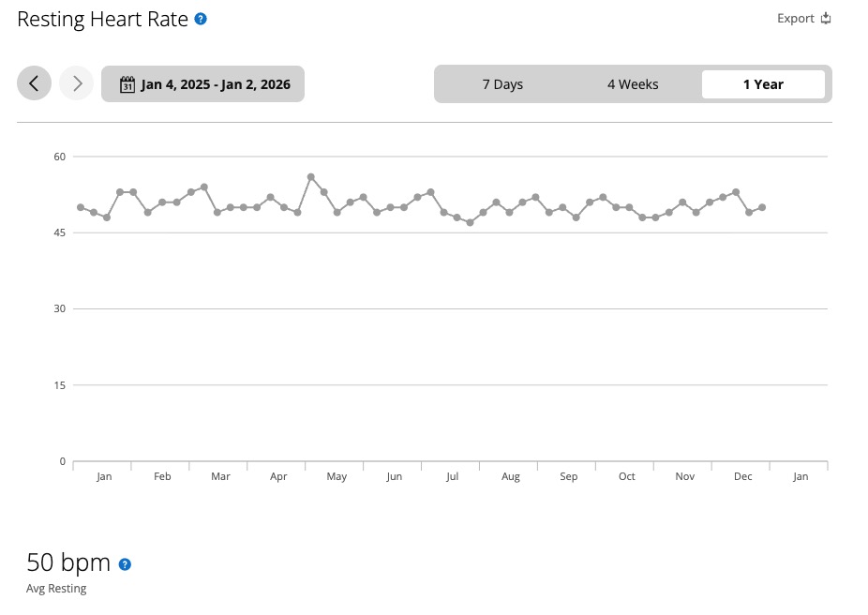Select the 4 Weeks view

633,84
